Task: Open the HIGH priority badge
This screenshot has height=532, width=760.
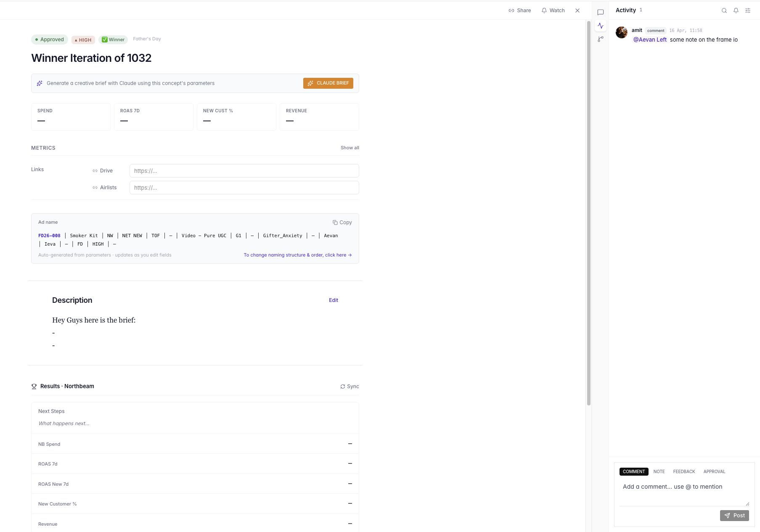Action: pyautogui.click(x=83, y=40)
